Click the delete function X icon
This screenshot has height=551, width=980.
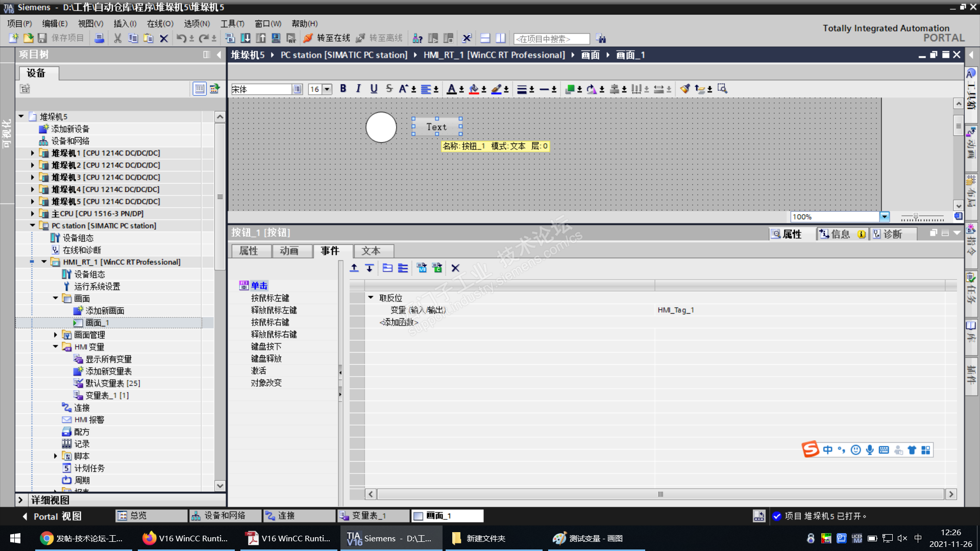coord(455,268)
